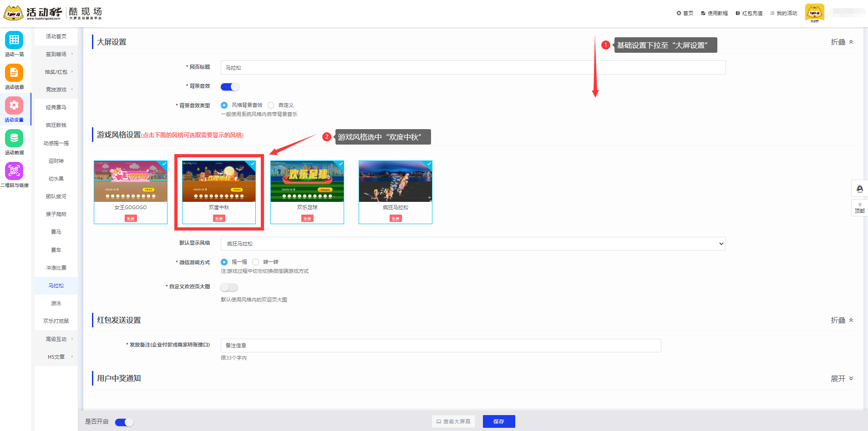Viewport: 868px width, 431px height.
Task: Expand the 签到暖场 submenu
Action: point(56,54)
